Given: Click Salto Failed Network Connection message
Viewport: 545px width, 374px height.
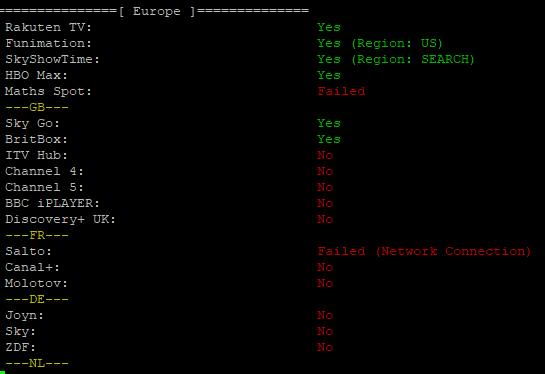Looking at the screenshot, I should (424, 251).
